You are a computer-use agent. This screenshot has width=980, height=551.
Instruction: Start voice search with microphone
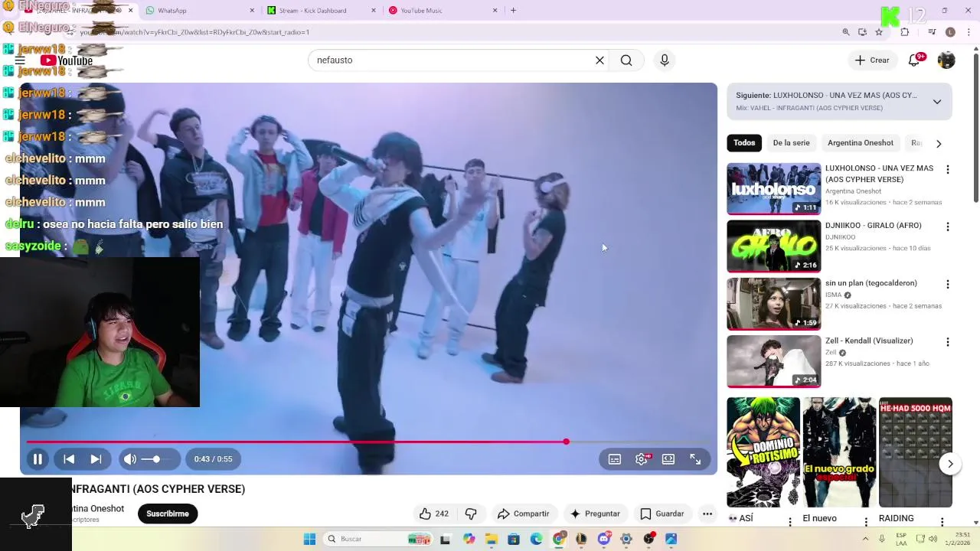[665, 60]
